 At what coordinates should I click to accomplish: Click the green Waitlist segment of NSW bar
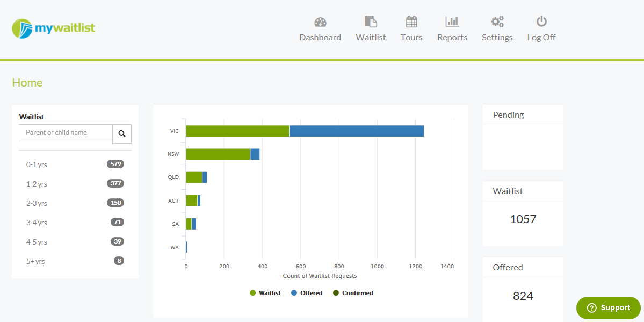pyautogui.click(x=218, y=154)
